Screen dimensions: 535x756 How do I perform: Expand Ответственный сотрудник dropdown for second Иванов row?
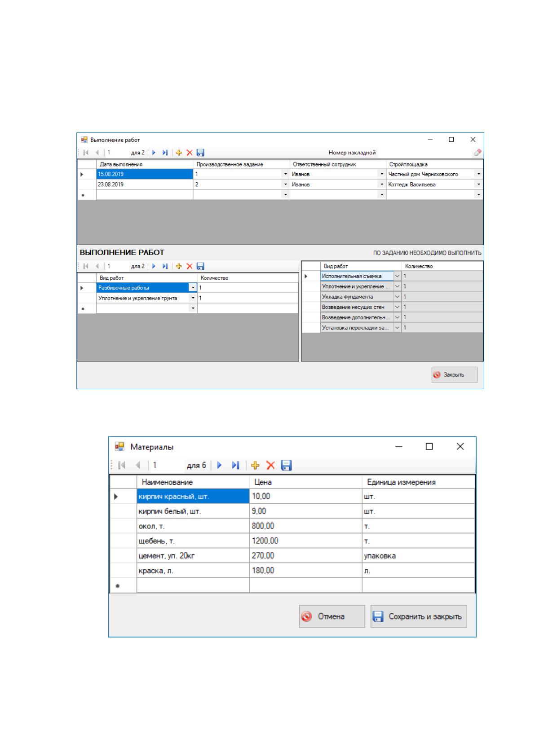tap(382, 185)
